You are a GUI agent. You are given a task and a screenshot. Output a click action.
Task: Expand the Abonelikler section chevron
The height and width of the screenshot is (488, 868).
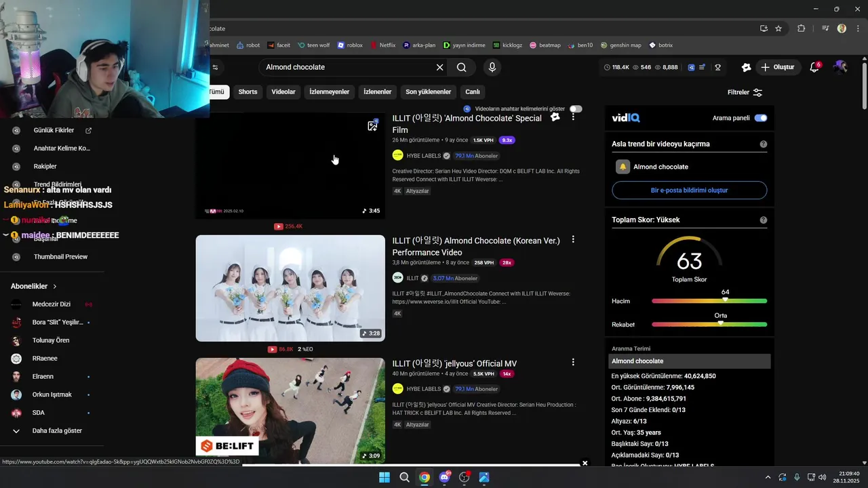click(55, 287)
